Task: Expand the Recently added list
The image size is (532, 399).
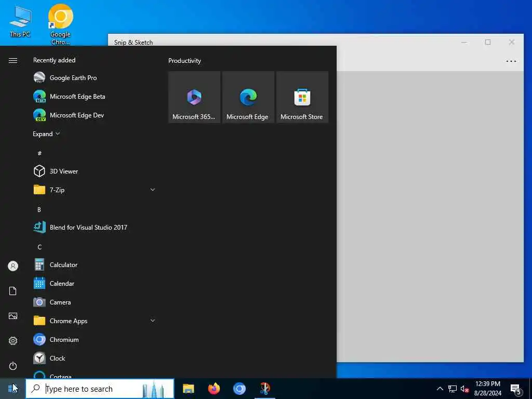Action: 46,134
